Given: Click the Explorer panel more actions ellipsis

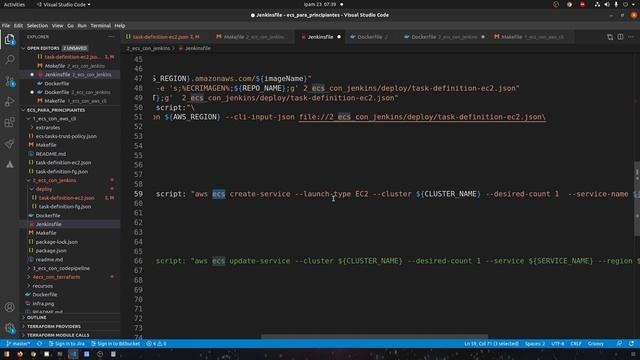Looking at the screenshot, I should 111,37.
